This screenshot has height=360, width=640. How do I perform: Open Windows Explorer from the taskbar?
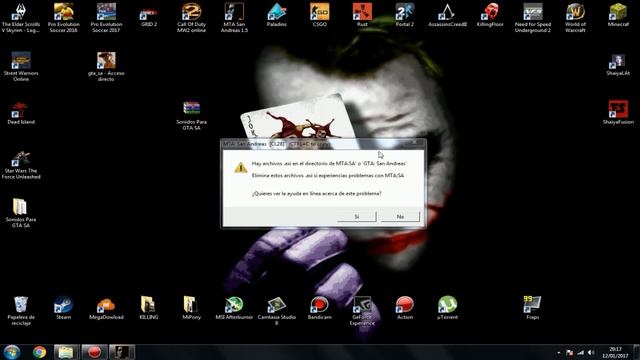66,352
